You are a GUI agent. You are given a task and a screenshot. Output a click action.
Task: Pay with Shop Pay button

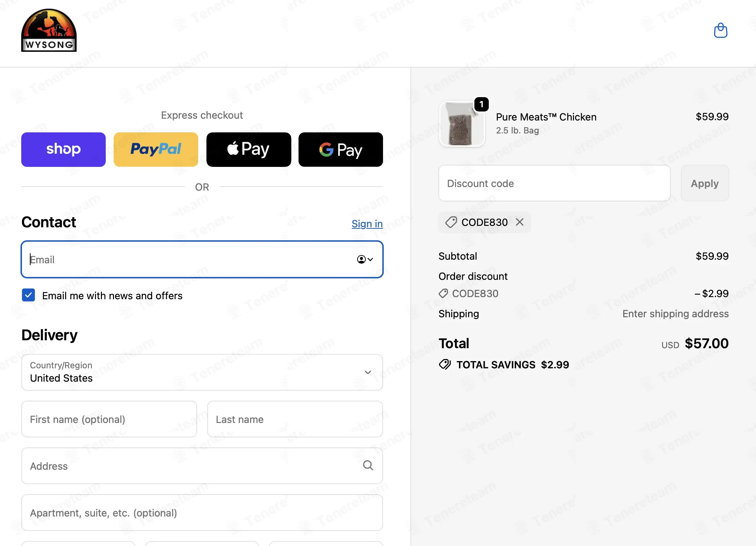[63, 150]
